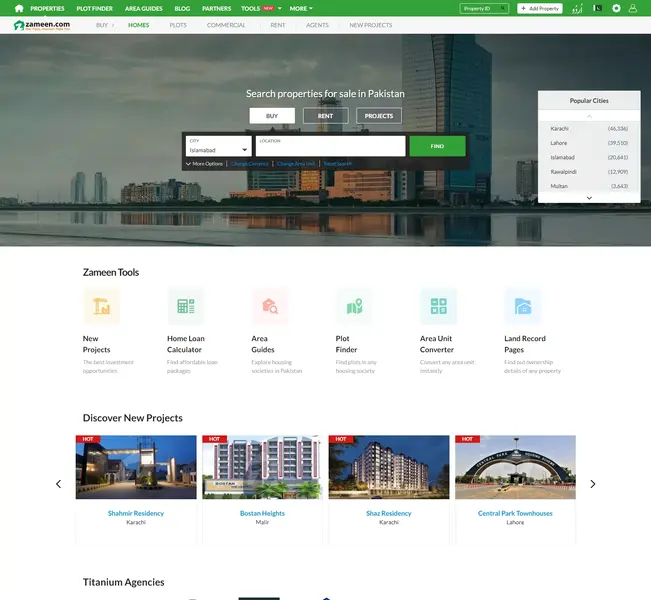The width and height of the screenshot is (651, 600).
Task: Click the Central Park Townhouses gate image
Action: coord(515,467)
